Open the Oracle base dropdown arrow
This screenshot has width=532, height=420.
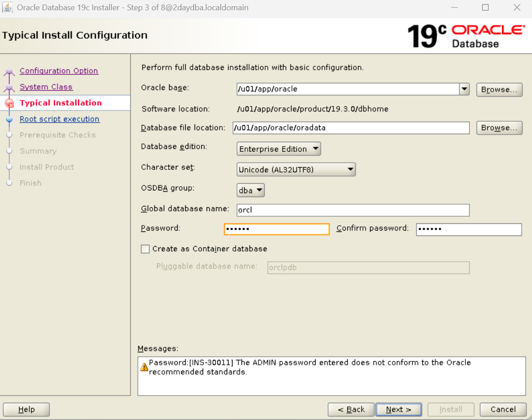[x=464, y=89]
